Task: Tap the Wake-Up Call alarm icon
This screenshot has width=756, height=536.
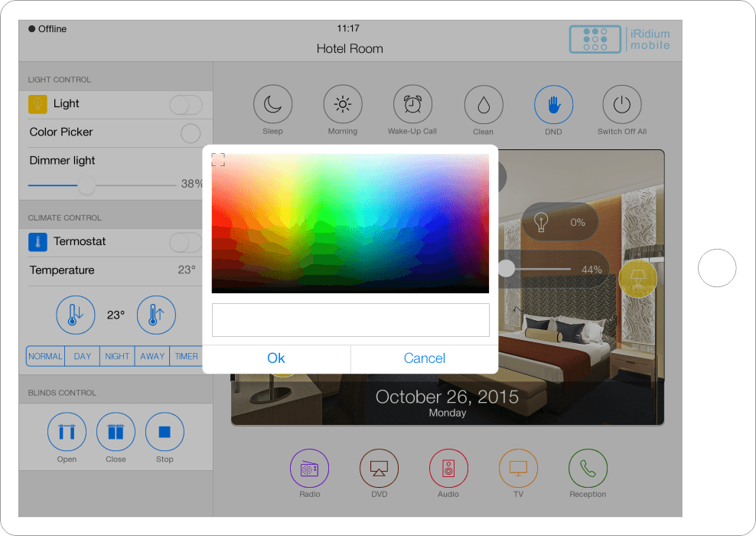Action: [412, 105]
